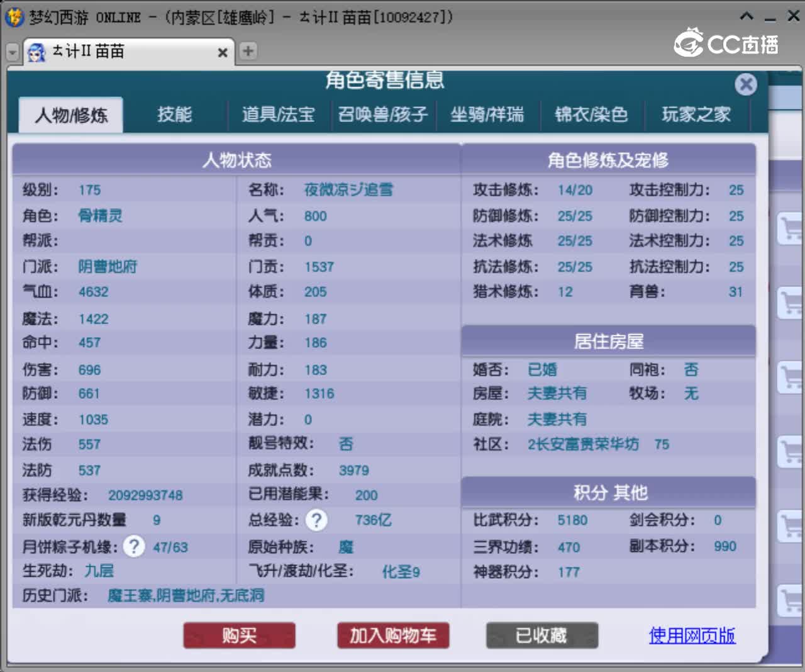Switch to the 技能 tab
The height and width of the screenshot is (672, 805).
tap(175, 115)
